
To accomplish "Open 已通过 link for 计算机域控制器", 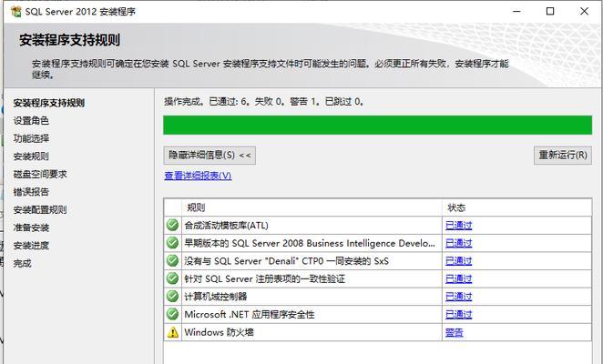I will click(458, 297).
